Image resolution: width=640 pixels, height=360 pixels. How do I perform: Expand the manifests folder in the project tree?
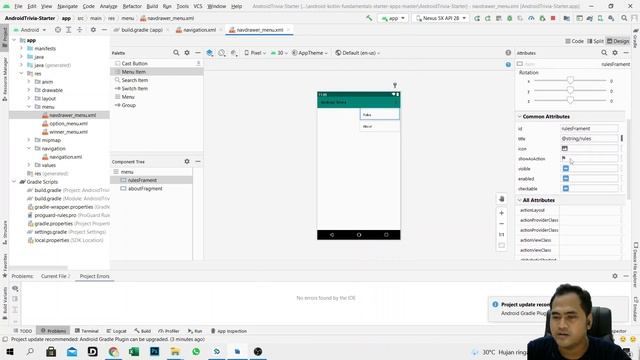pos(22,49)
